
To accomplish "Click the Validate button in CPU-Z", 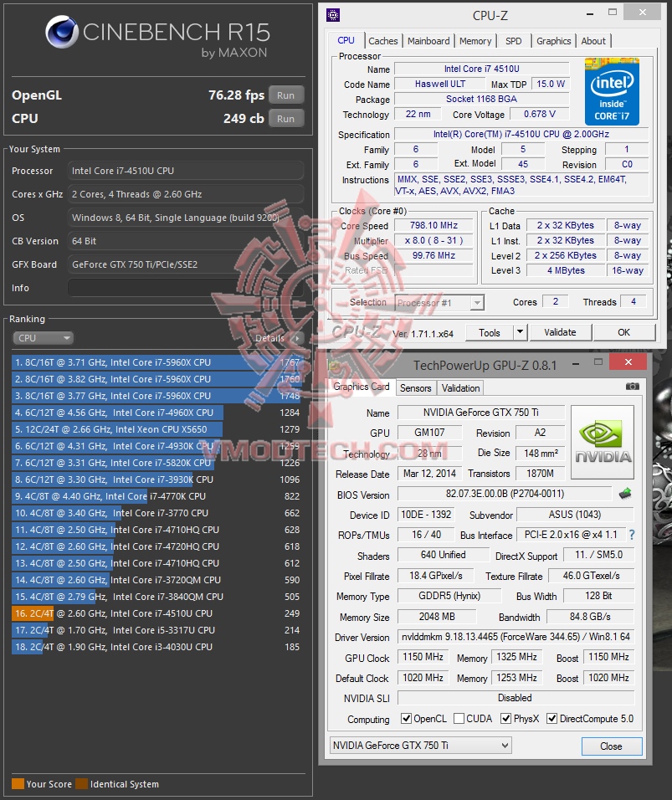I will tap(560, 332).
